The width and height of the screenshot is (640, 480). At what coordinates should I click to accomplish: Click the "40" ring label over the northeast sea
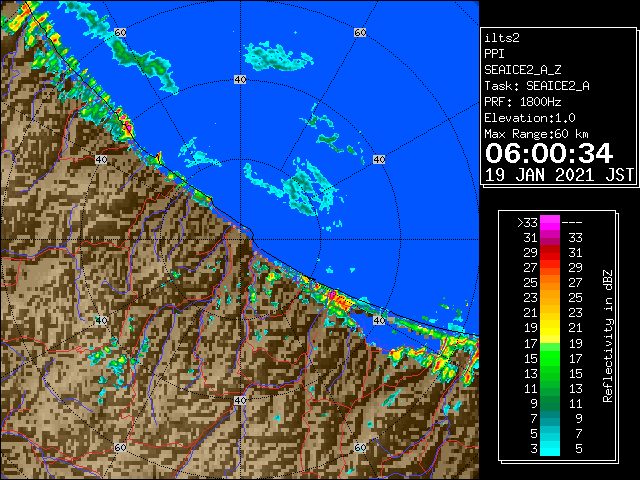point(379,159)
